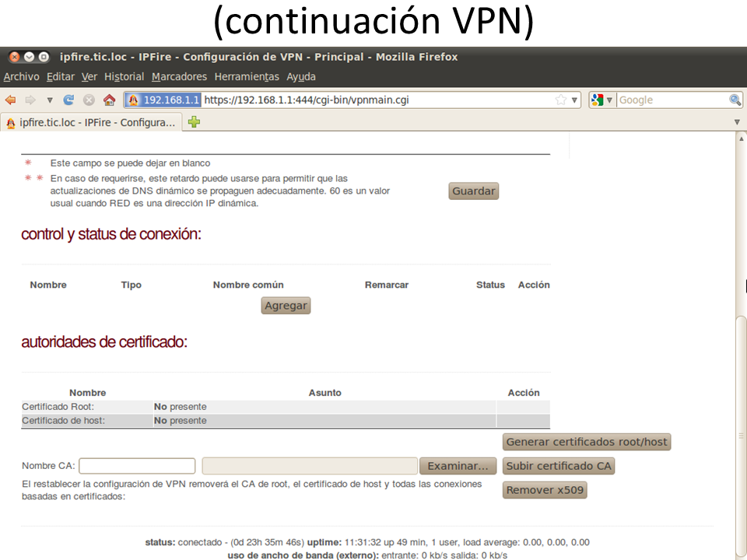Screen dimensions: 747x560
Task: Open the Herramientas menu
Action: point(246,76)
